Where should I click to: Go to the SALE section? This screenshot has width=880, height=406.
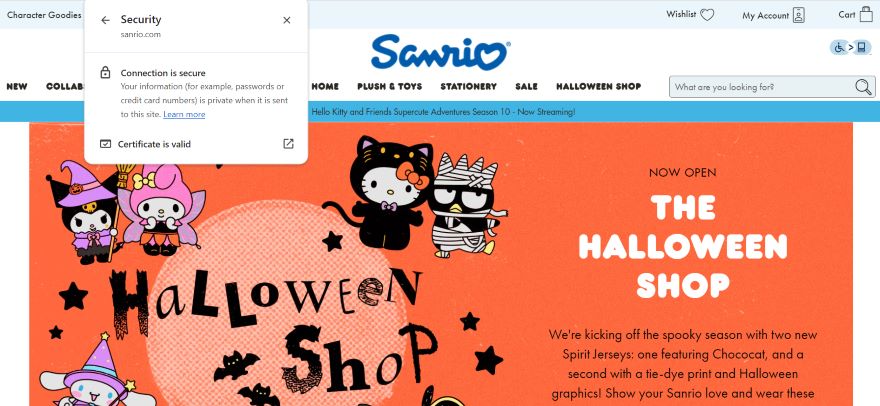click(526, 86)
